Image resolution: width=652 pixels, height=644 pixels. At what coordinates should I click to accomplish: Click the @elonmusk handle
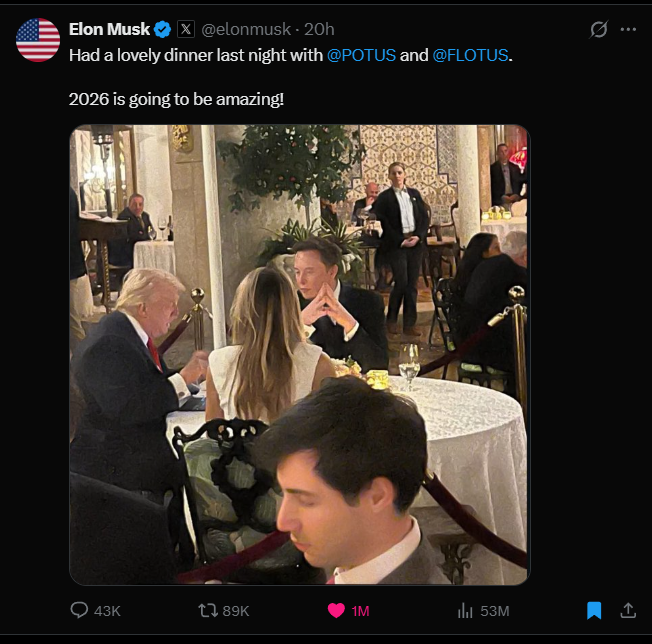pyautogui.click(x=246, y=29)
